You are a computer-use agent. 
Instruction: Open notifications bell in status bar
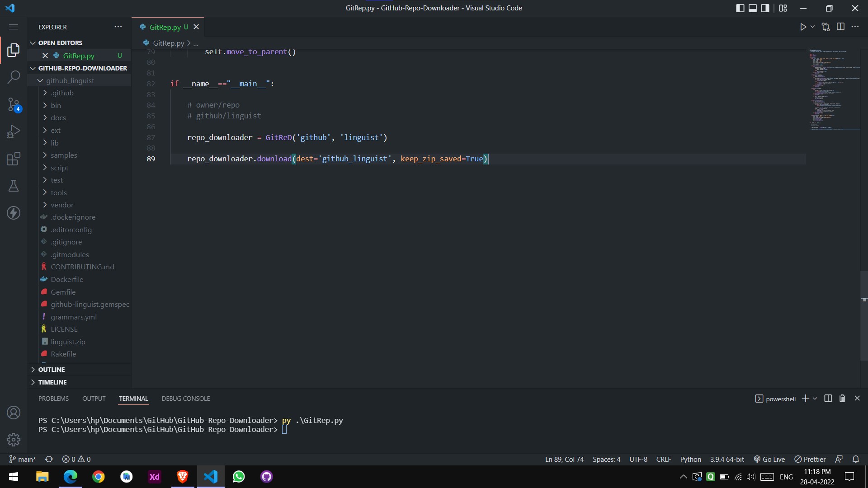click(856, 459)
